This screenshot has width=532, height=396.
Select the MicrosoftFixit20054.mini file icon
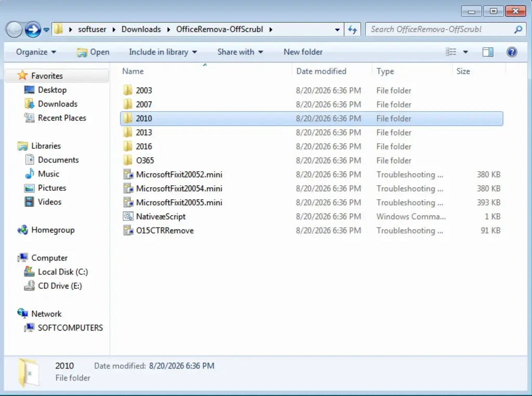click(x=128, y=188)
